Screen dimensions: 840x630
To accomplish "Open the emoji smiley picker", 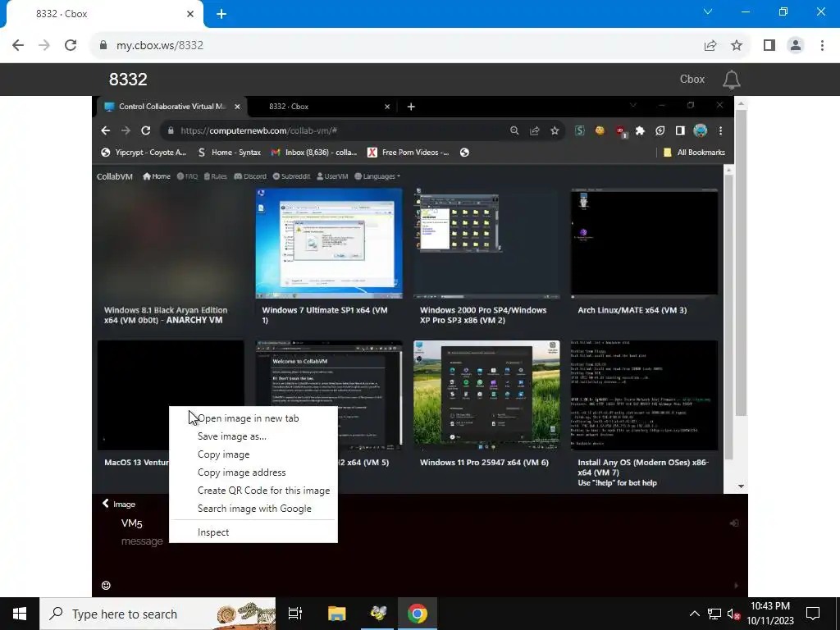I will tap(106, 586).
